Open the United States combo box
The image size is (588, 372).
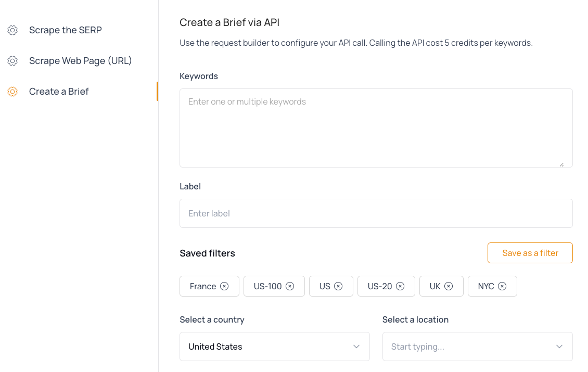274,346
